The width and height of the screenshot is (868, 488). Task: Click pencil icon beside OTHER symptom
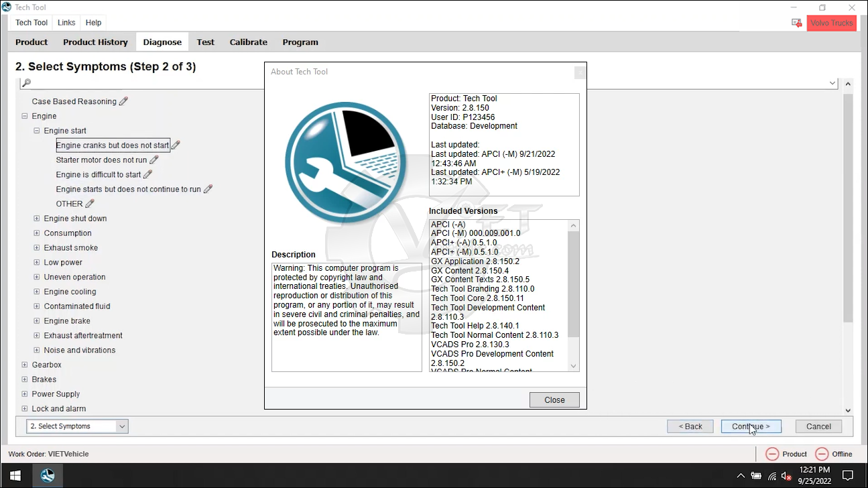[90, 204]
